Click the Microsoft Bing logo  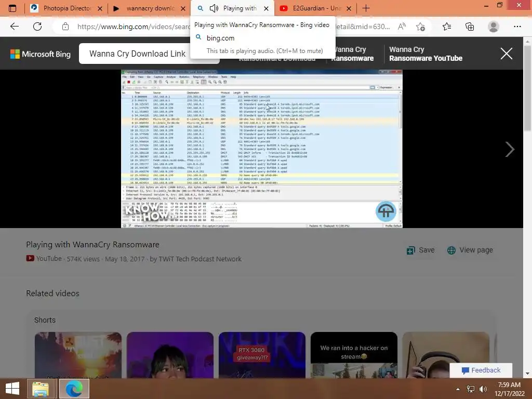(41, 54)
